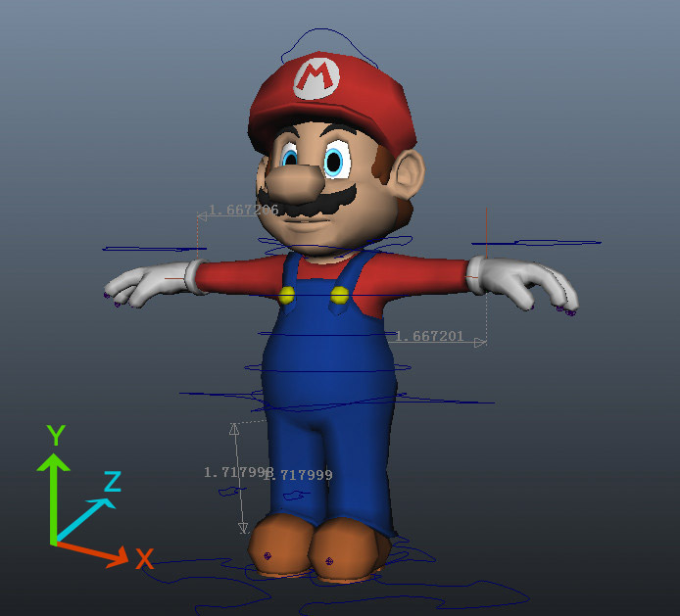Select the right yellow overall button
This screenshot has height=616, width=680.
coord(340,295)
